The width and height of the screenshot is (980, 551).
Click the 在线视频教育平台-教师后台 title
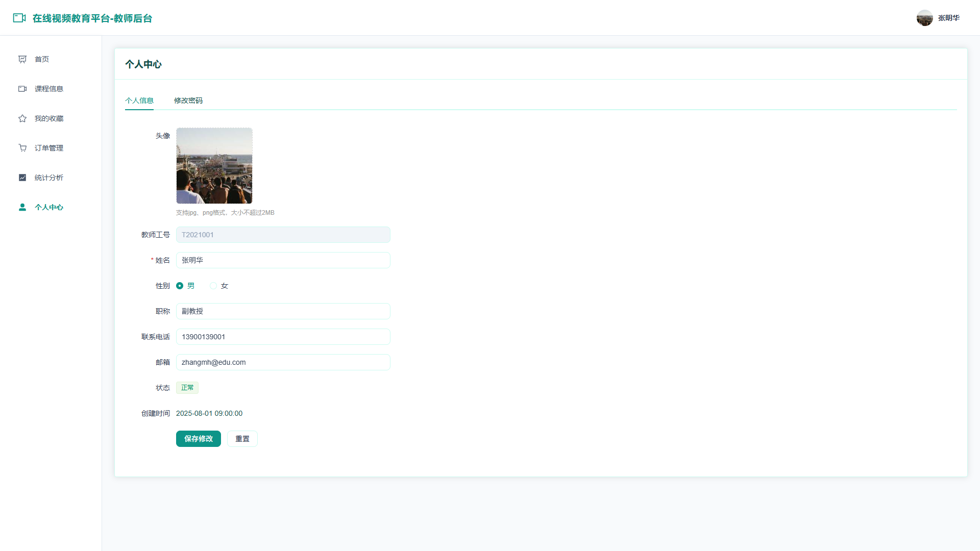[92, 18]
